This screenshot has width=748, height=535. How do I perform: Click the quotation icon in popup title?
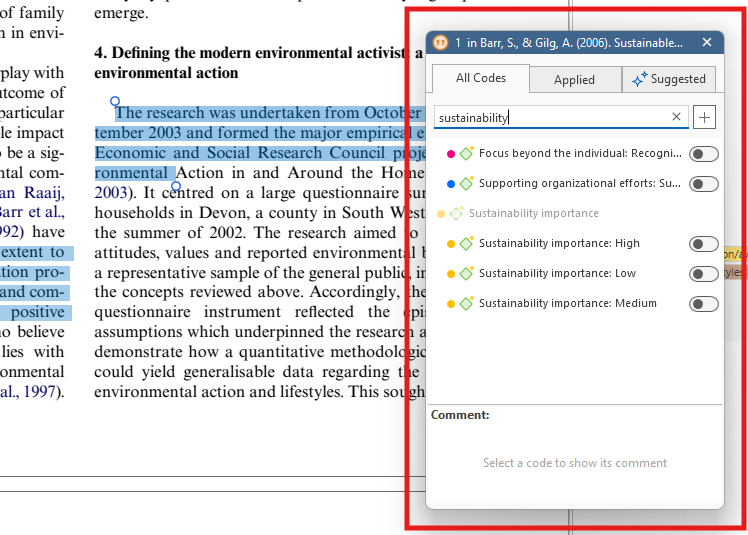pos(440,43)
